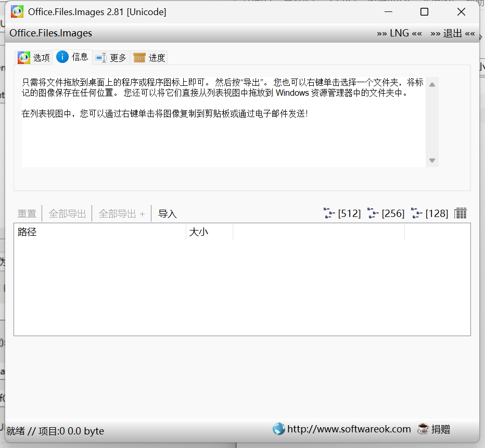Click the blue info icon on 信息 tab
Viewport: 485px width, 448px height.
63,57
